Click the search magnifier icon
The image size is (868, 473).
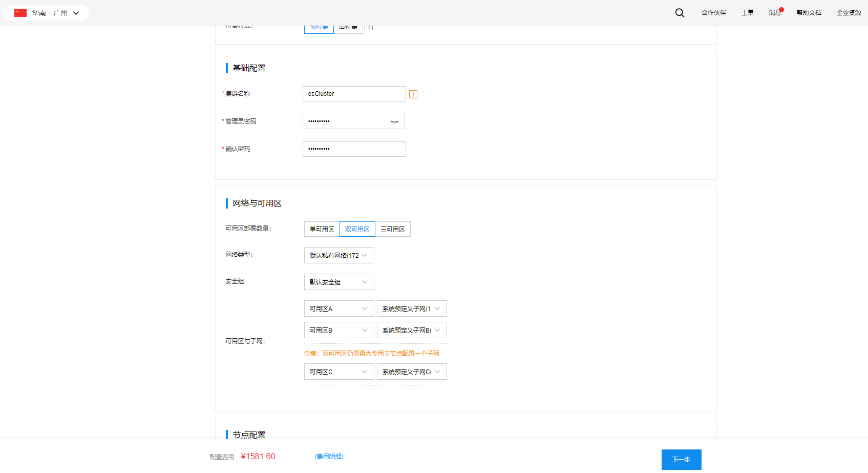pyautogui.click(x=680, y=13)
